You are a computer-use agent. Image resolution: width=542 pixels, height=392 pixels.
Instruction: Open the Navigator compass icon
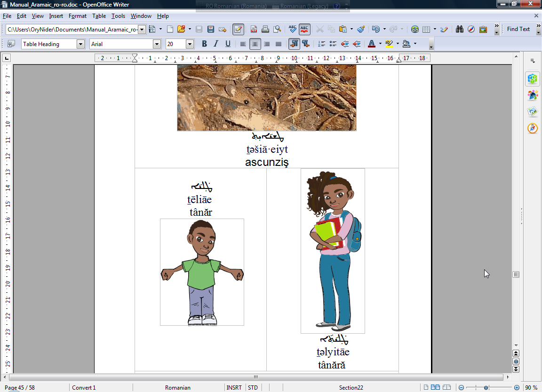tap(471, 29)
